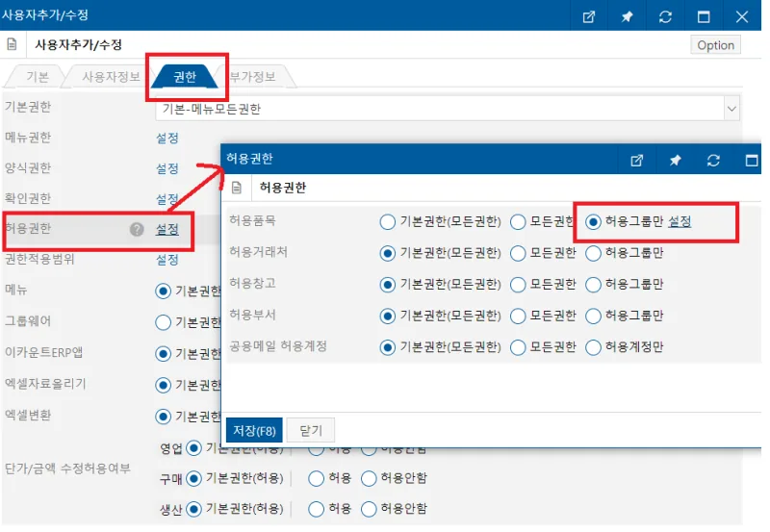Open the 기본 tab
Image resolution: width=770 pixels, height=532 pixels.
click(x=38, y=77)
